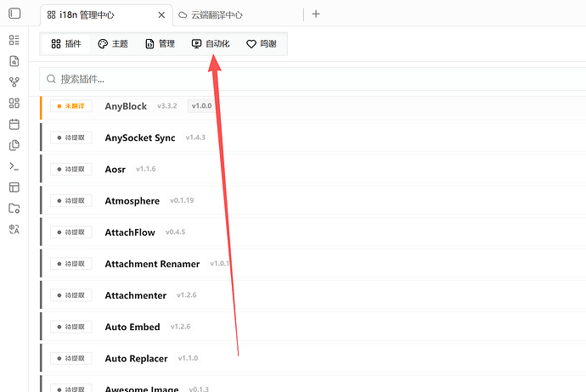This screenshot has width=586, height=392.
Task: Click the 待提取 badge on Attachmenter
Action: click(x=71, y=295)
